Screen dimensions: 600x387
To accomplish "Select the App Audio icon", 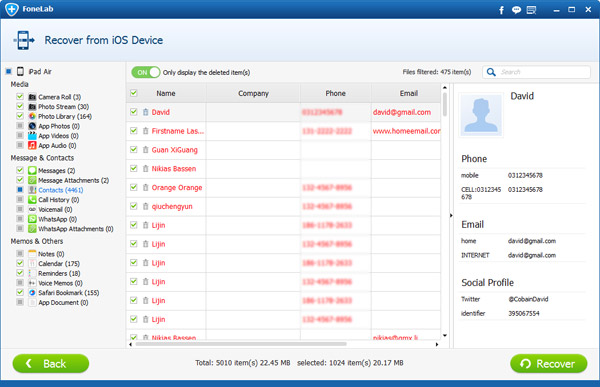I will 33,145.
